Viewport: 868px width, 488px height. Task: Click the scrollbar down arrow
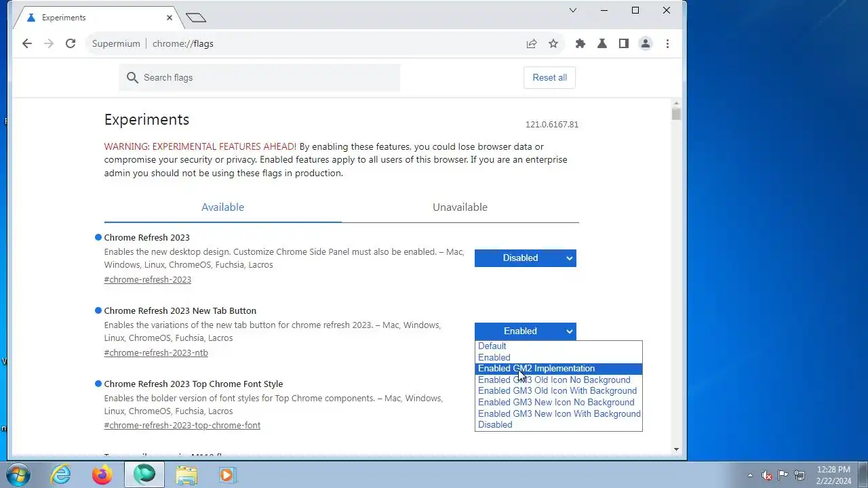click(x=676, y=449)
